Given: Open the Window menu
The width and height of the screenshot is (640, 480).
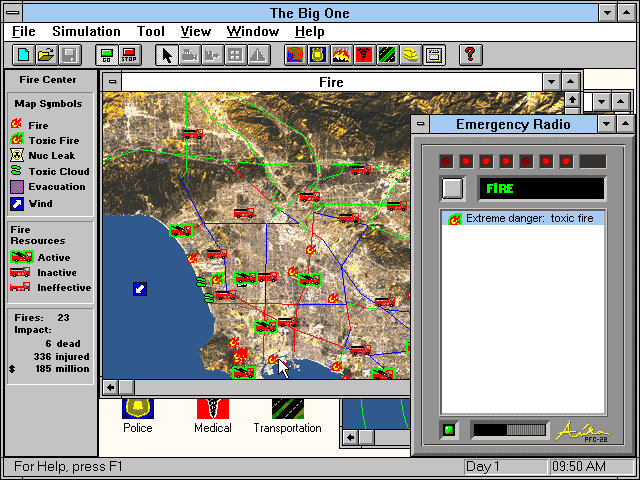Looking at the screenshot, I should pos(253,31).
